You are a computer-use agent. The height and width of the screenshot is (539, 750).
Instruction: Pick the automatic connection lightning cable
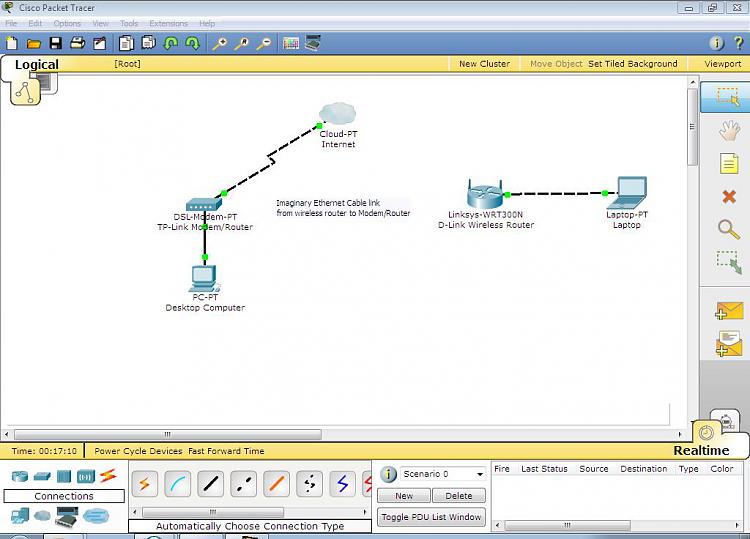[x=144, y=484]
